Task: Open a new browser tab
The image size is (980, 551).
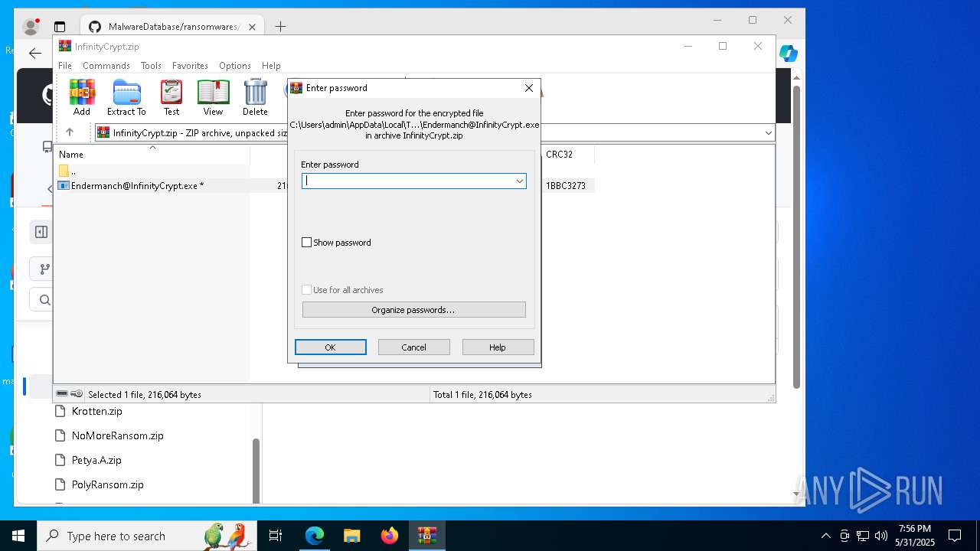Action: pos(280,27)
